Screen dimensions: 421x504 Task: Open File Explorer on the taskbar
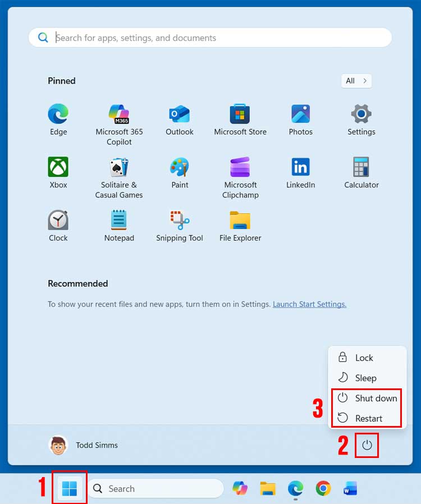point(268,489)
